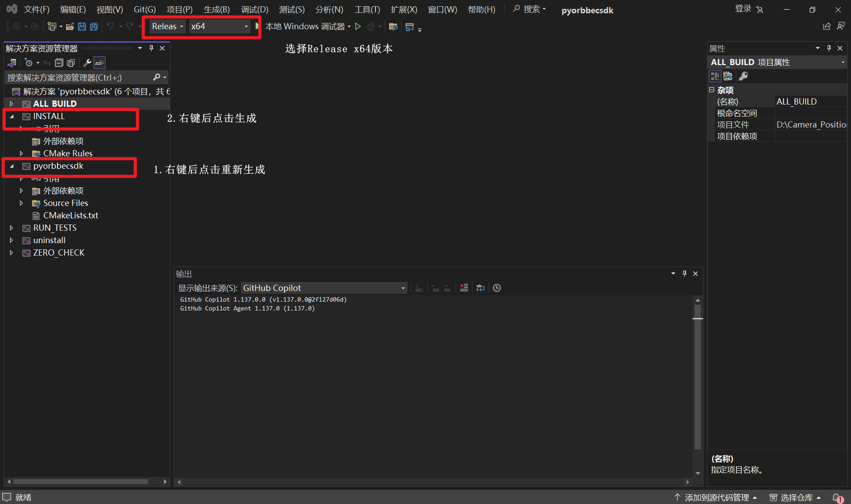Collapse all nodes in Solution Explorer
Screen dimensions: 851x504
coord(59,62)
